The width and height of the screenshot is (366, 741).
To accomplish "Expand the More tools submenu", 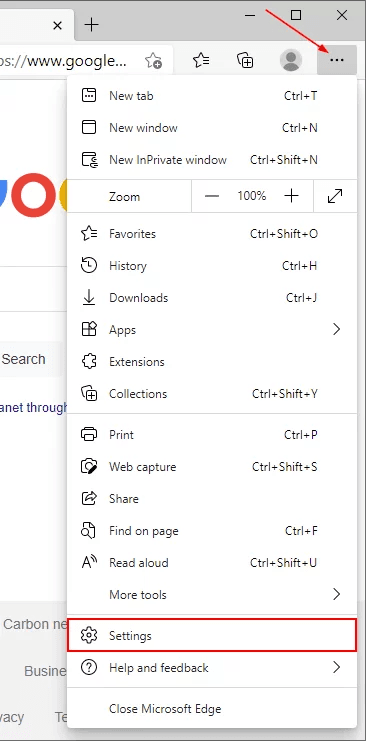I will [212, 595].
